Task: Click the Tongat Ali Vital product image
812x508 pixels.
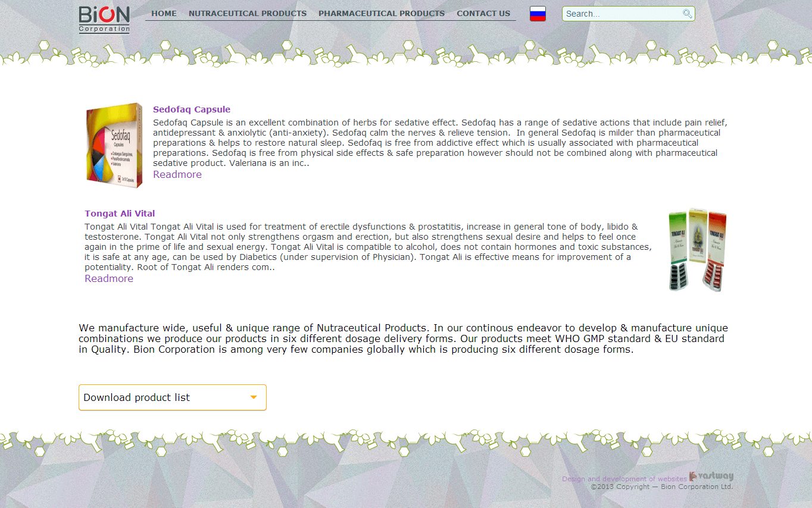Action: point(697,250)
